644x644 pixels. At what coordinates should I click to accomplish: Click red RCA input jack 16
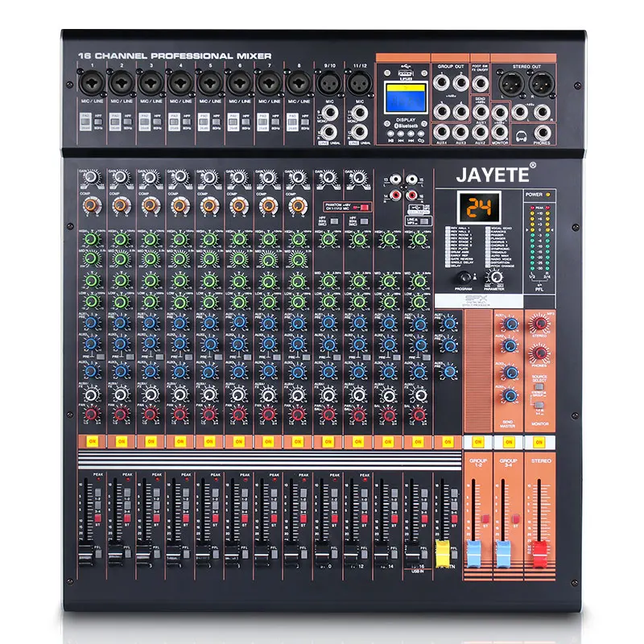[412, 195]
